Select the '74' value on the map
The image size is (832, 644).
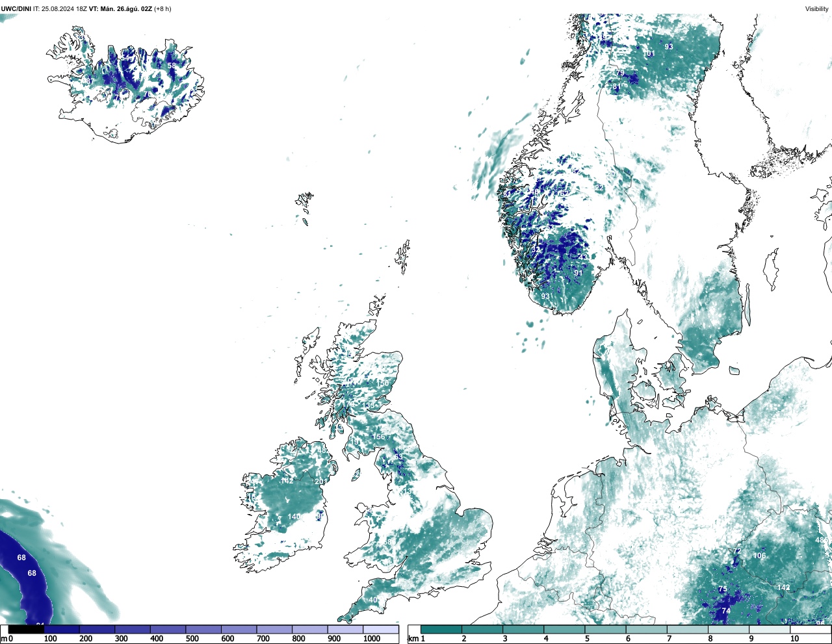(726, 611)
